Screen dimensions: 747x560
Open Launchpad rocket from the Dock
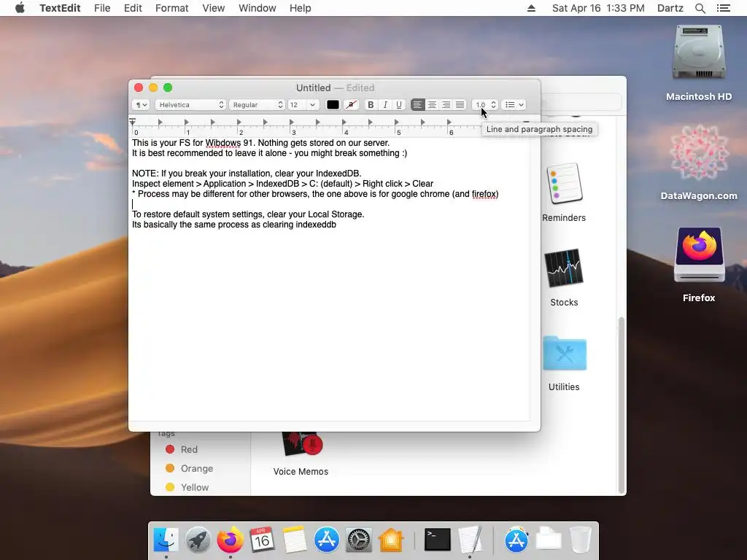click(198, 540)
